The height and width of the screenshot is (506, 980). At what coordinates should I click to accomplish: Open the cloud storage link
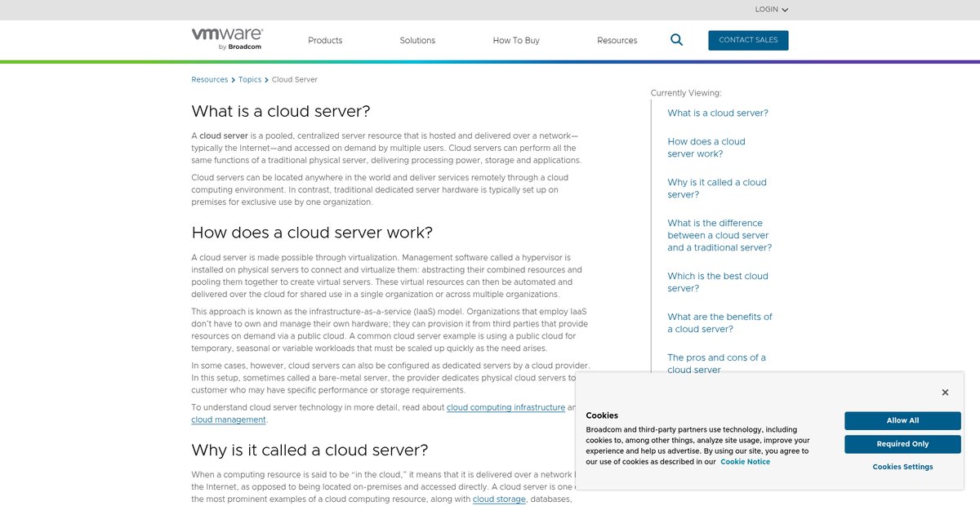tap(499, 499)
